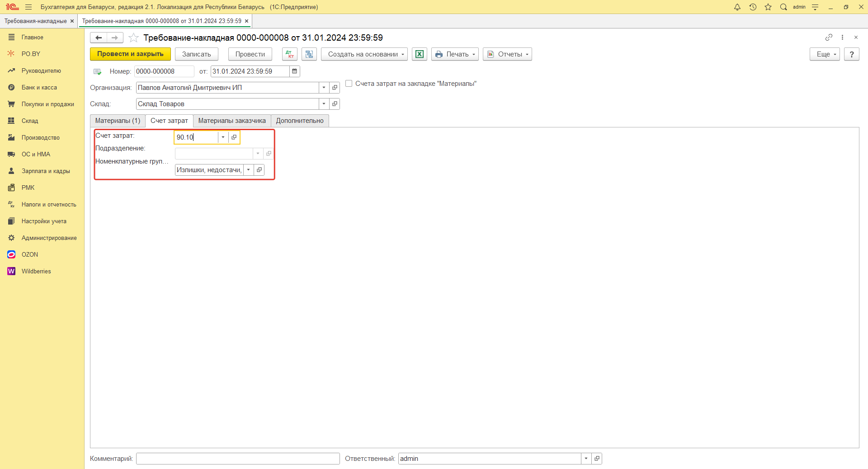
Task: Open Номенклатурные группы item card icon
Action: click(259, 170)
